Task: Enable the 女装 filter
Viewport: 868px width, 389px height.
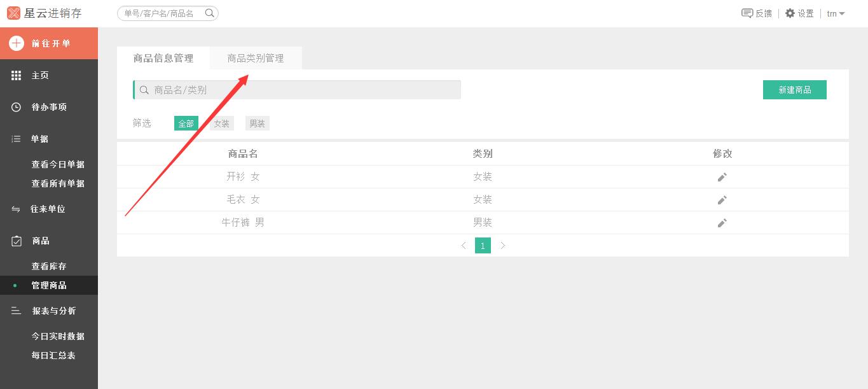Action: pos(221,123)
